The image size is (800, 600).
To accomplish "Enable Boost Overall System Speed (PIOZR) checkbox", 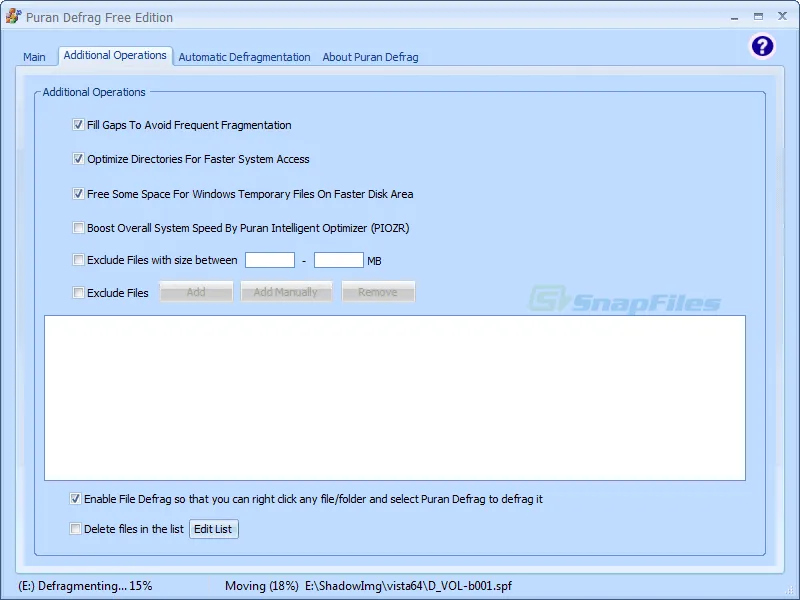I will [x=78, y=228].
